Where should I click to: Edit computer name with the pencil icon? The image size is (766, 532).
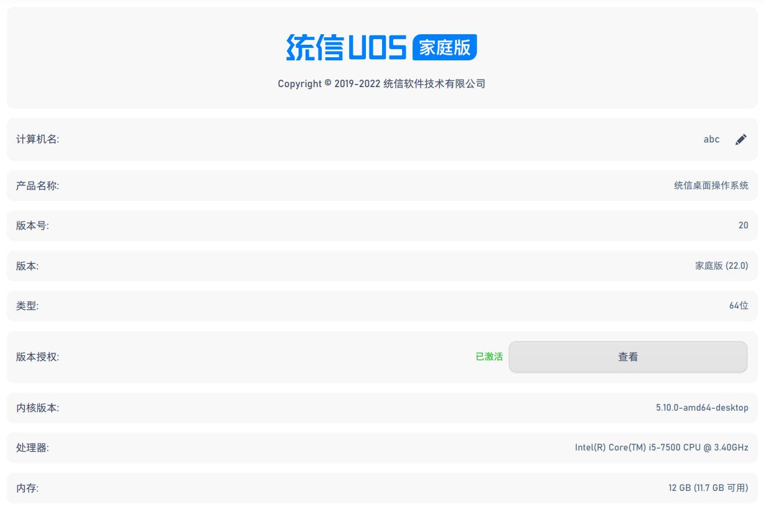tap(740, 139)
